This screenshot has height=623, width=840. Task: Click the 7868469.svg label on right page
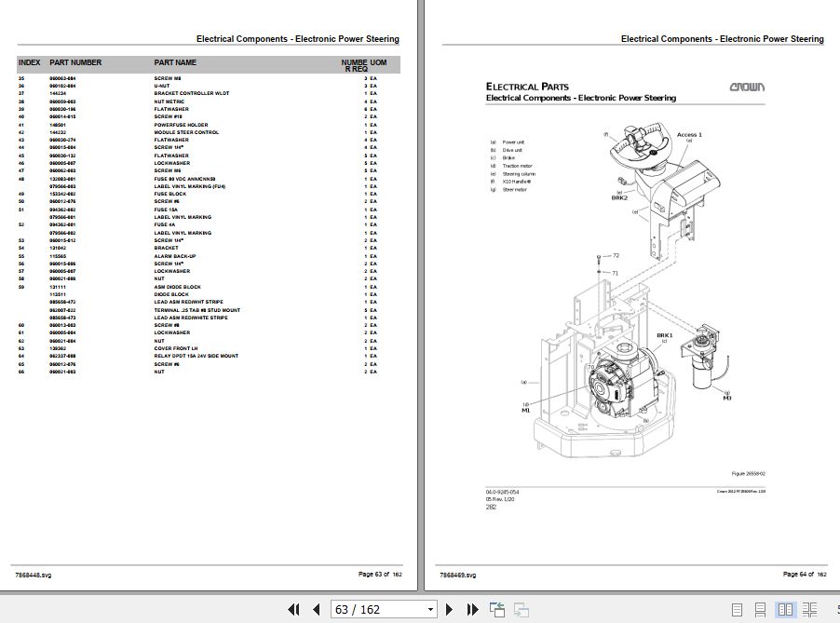pyautogui.click(x=460, y=575)
